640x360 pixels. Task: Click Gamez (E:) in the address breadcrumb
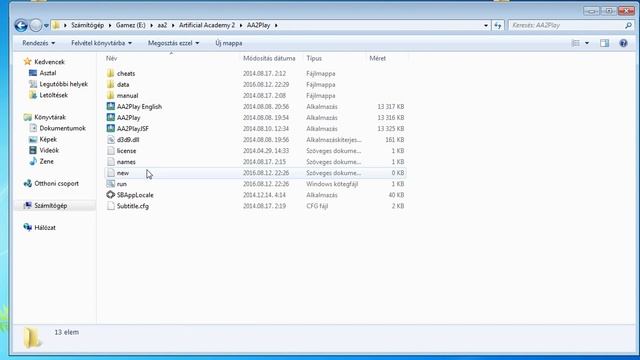tap(130, 25)
